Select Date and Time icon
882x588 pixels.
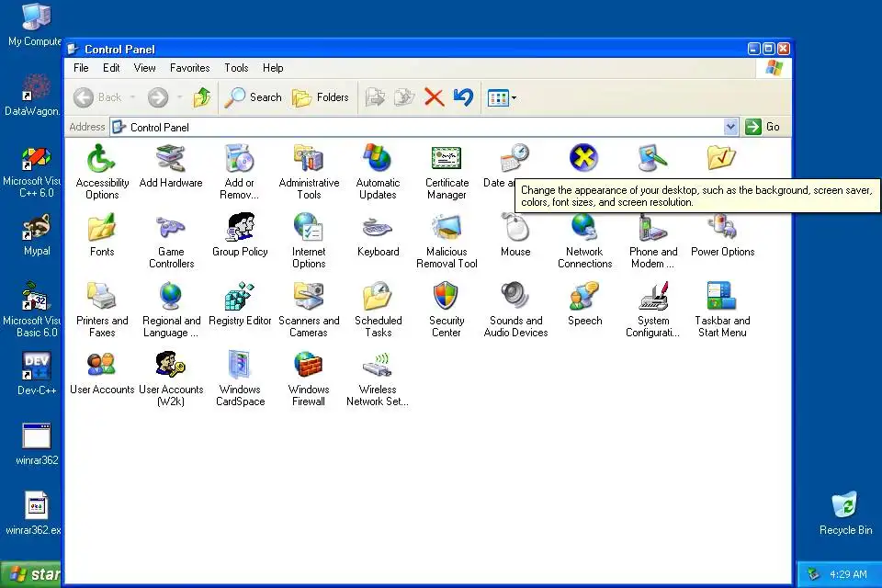pos(514,158)
